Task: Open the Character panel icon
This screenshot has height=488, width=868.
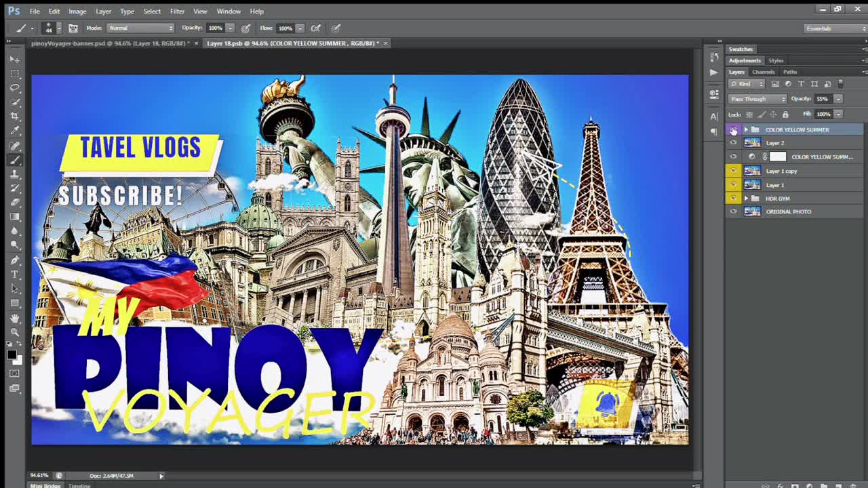Action: pyautogui.click(x=714, y=117)
